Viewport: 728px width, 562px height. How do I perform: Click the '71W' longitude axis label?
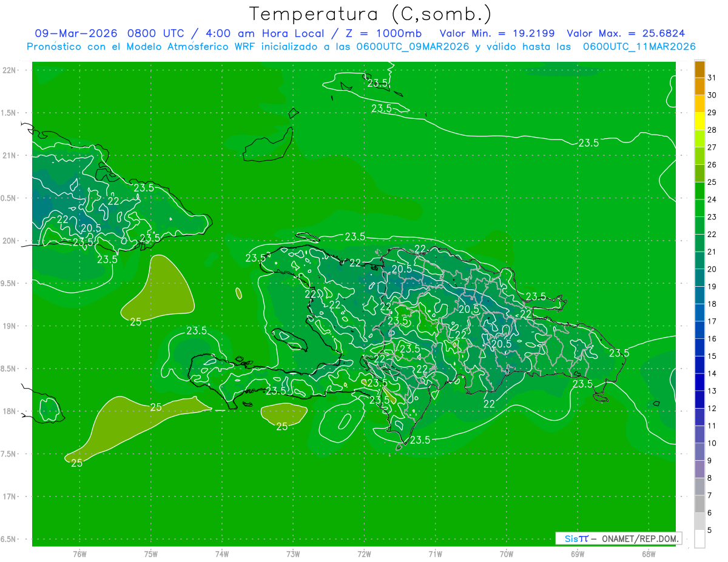pyautogui.click(x=435, y=554)
